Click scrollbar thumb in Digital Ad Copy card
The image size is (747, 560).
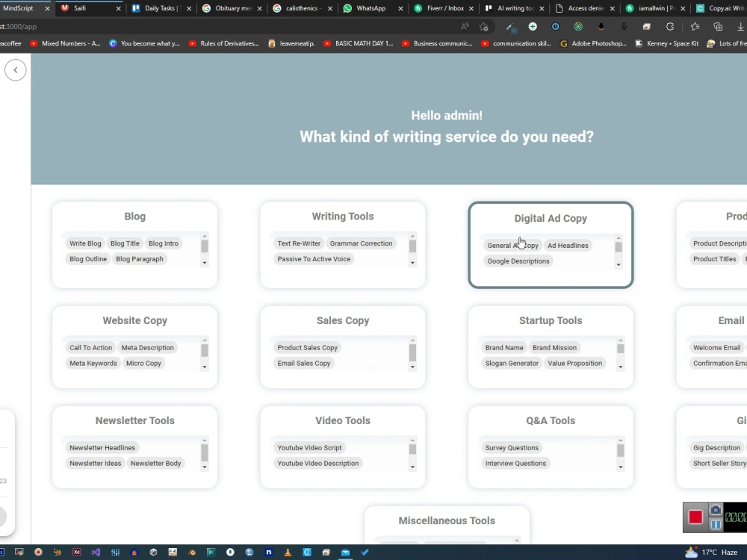click(619, 247)
